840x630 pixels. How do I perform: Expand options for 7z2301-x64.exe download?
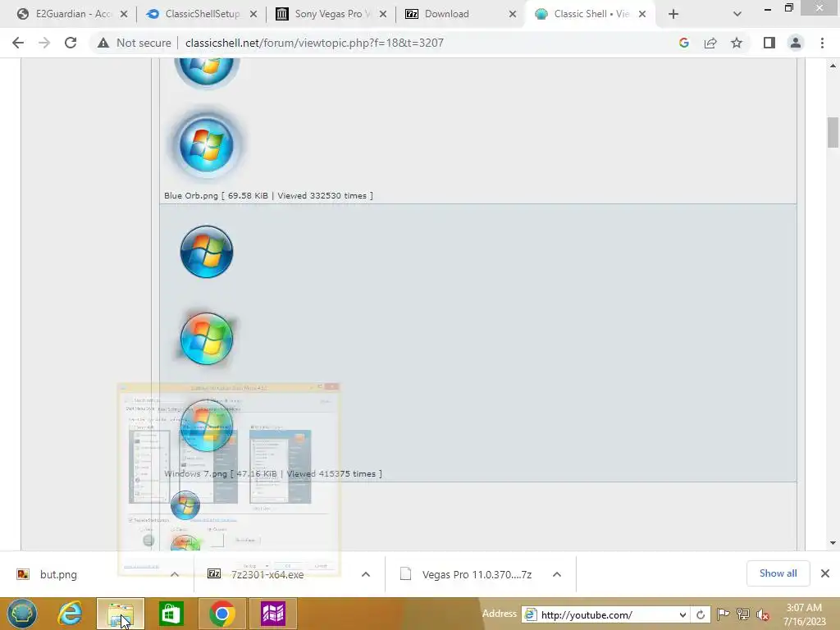tap(366, 574)
